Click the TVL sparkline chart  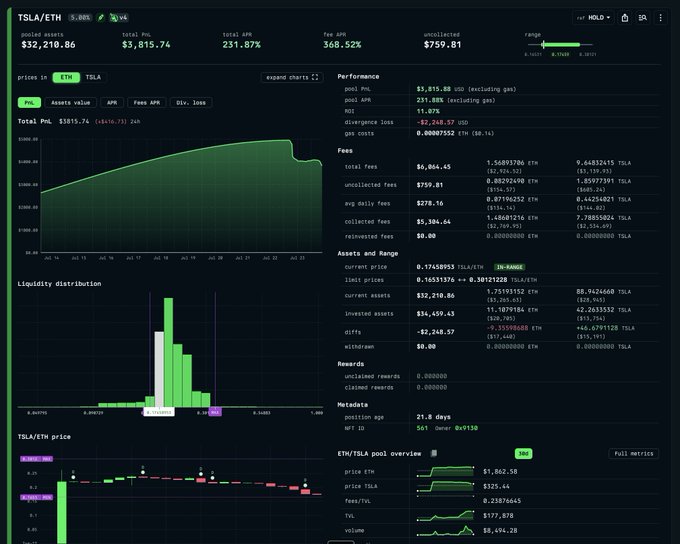[445, 515]
